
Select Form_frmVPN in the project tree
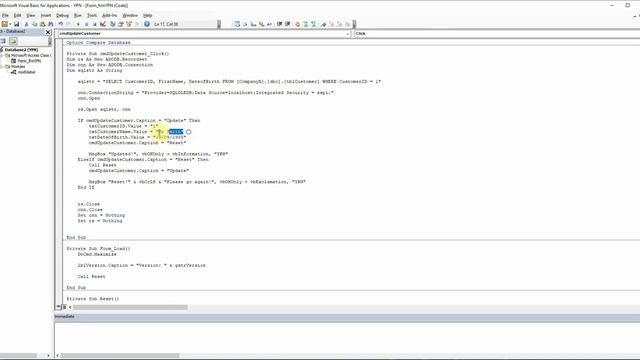point(29,61)
